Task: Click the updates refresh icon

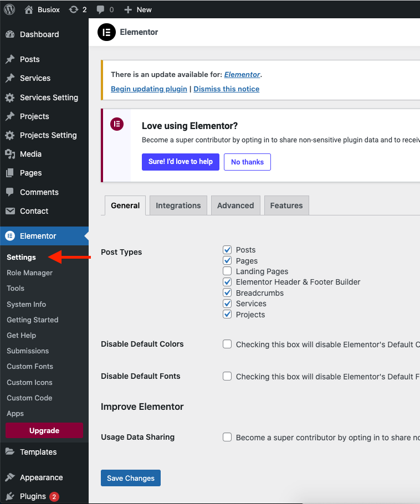Action: click(73, 9)
